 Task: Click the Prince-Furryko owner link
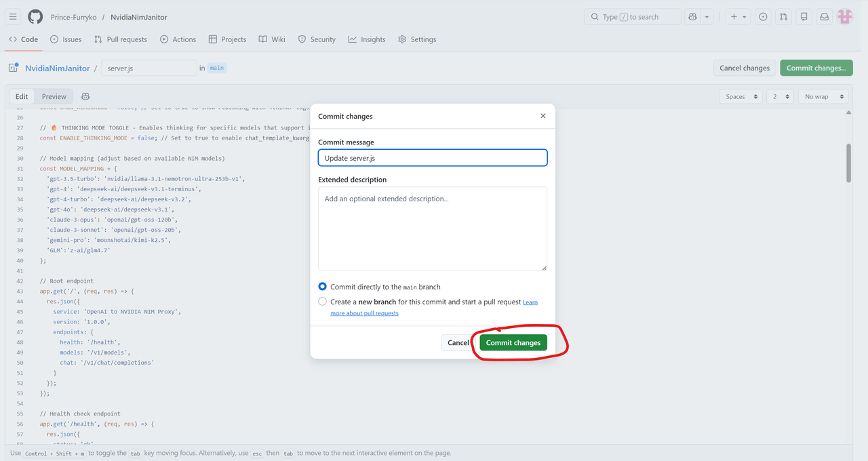(75, 17)
